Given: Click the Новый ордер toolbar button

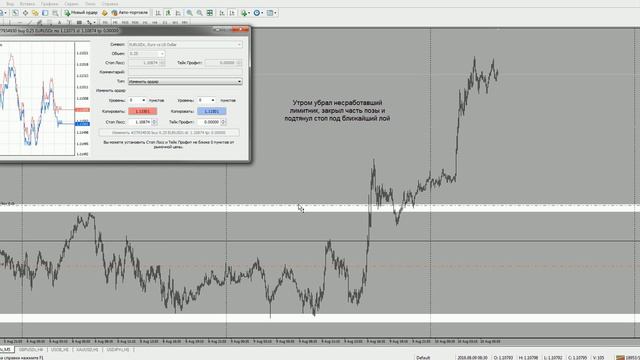Looking at the screenshot, I should pyautogui.click(x=81, y=13).
